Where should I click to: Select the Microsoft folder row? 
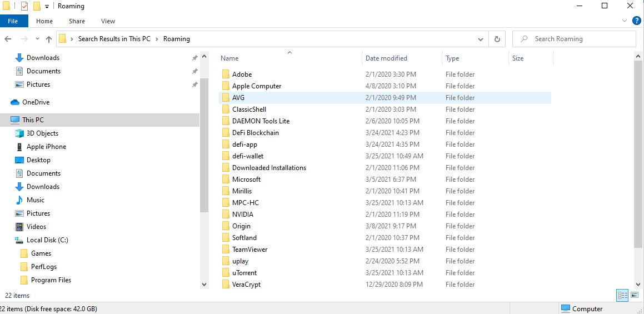click(x=386, y=180)
